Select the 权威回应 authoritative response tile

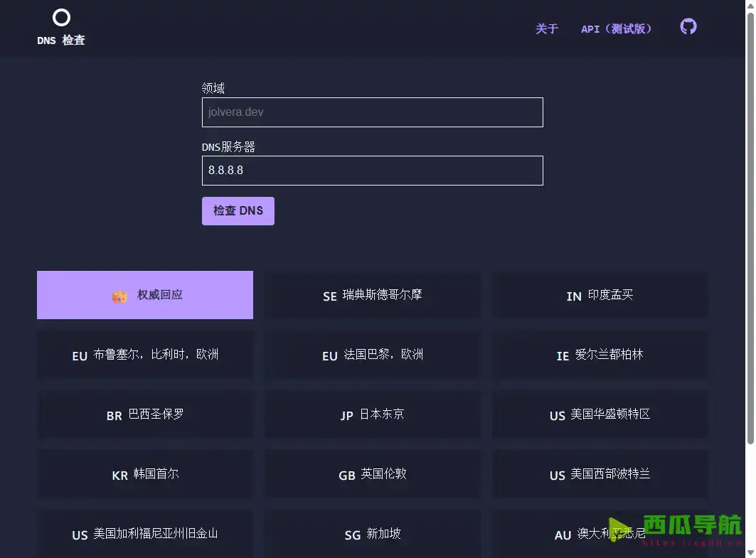pyautogui.click(x=145, y=294)
